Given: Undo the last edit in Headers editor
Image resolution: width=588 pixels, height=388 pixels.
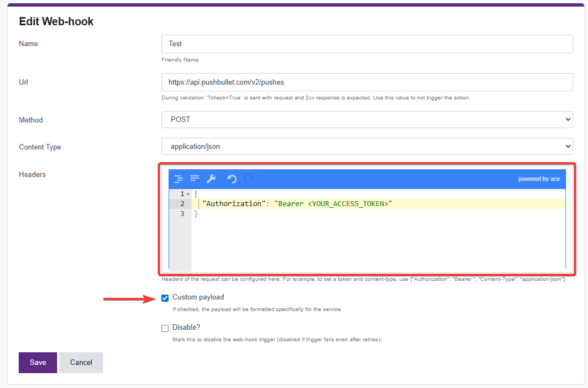Looking at the screenshot, I should tap(232, 179).
